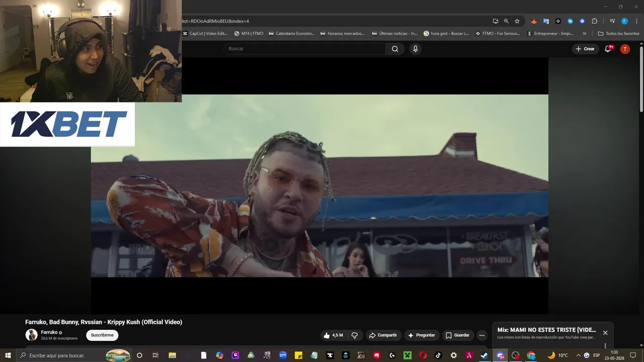Open Shazam extension icon
The width and height of the screenshot is (644, 362).
[x=570, y=21]
